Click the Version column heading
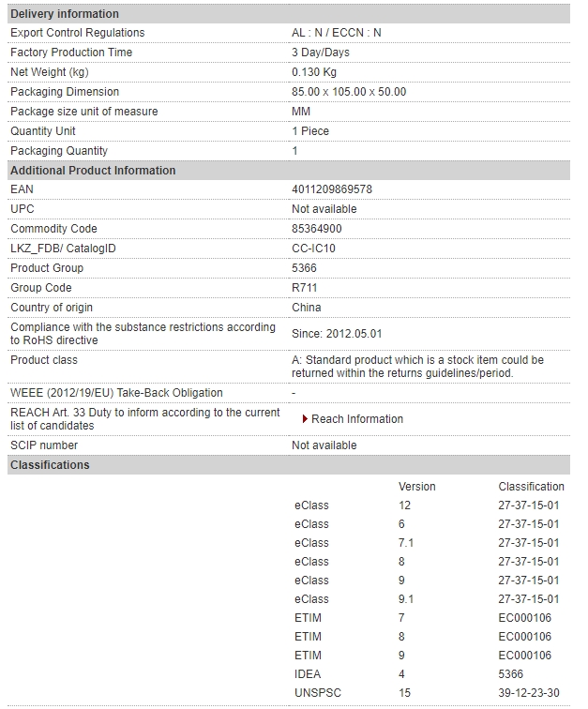This screenshot has width=588, height=709. [416, 487]
